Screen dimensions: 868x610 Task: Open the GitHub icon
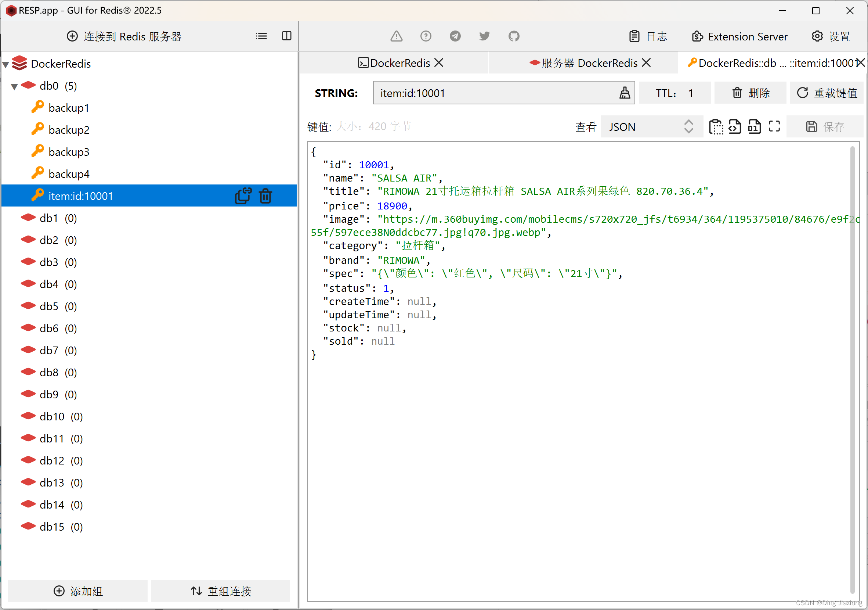pyautogui.click(x=514, y=36)
